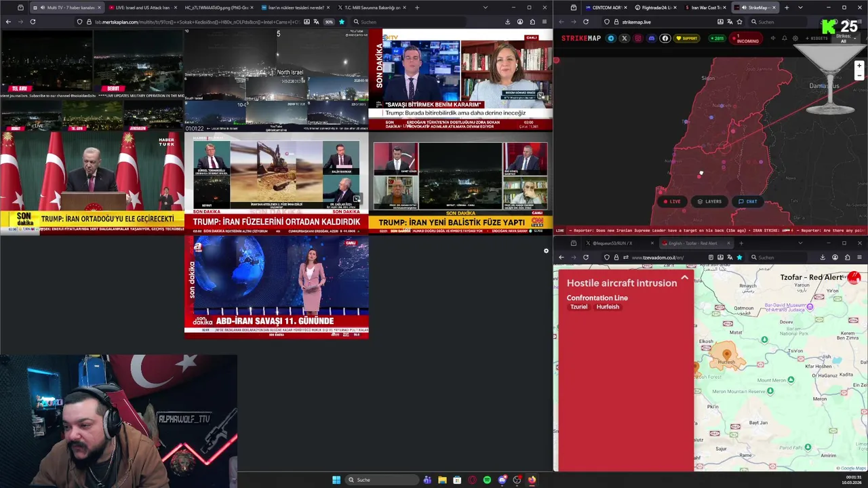Open extensions icon in Tzofar browser window
Image resolution: width=868 pixels, height=488 pixels.
(847, 257)
